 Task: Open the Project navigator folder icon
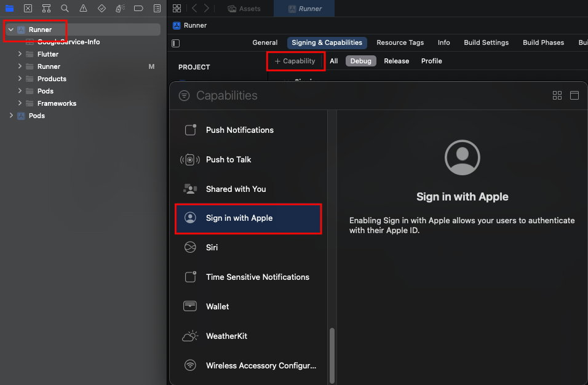(9, 8)
